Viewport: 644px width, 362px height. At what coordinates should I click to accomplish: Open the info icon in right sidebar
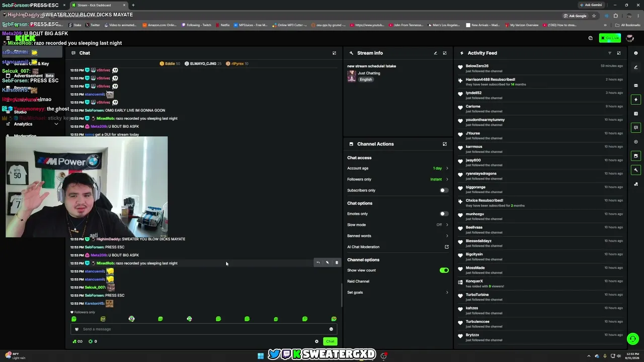tap(636, 53)
